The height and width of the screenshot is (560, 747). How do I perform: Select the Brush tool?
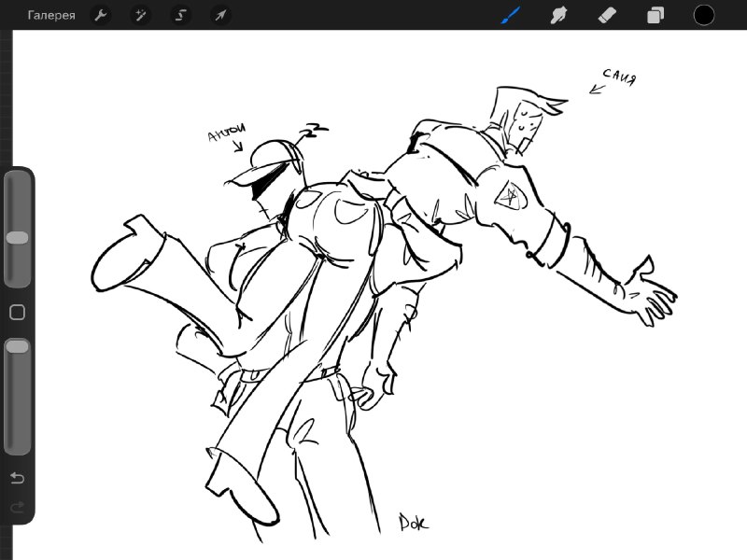click(x=511, y=15)
